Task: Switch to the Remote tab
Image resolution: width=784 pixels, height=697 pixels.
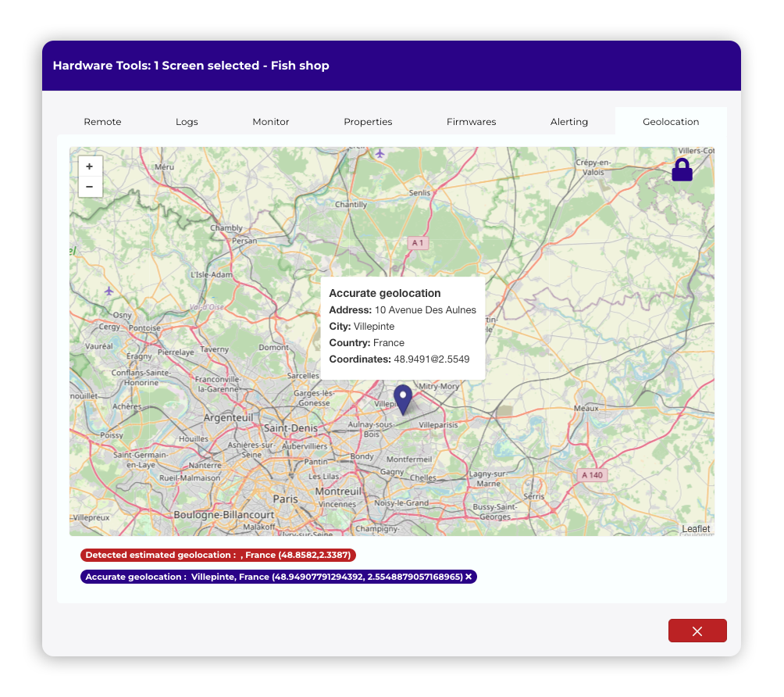Action: pos(102,122)
